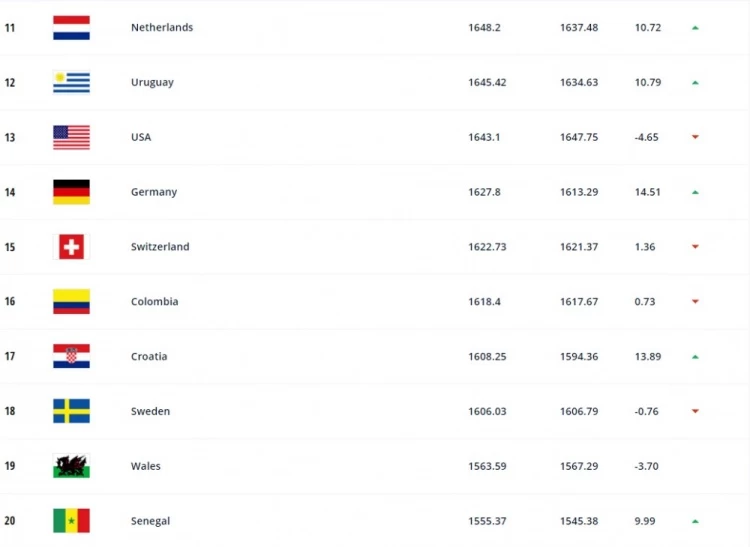This screenshot has width=750, height=547.
Task: Click the green up arrow for Germany
Action: point(695,192)
